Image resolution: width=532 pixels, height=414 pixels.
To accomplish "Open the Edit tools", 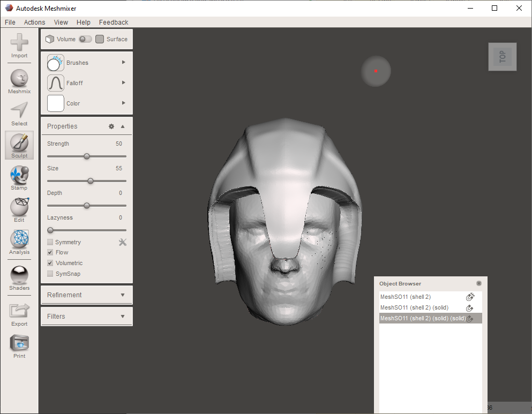I will pyautogui.click(x=19, y=210).
